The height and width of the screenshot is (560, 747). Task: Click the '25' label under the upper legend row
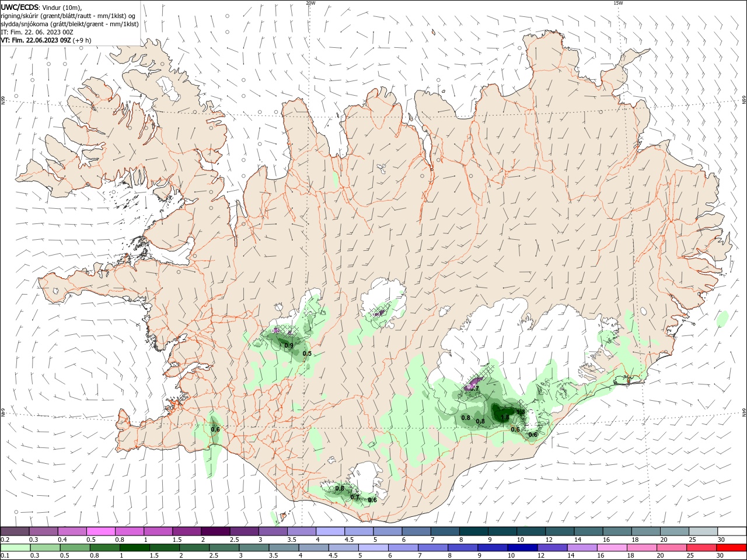[692, 540]
